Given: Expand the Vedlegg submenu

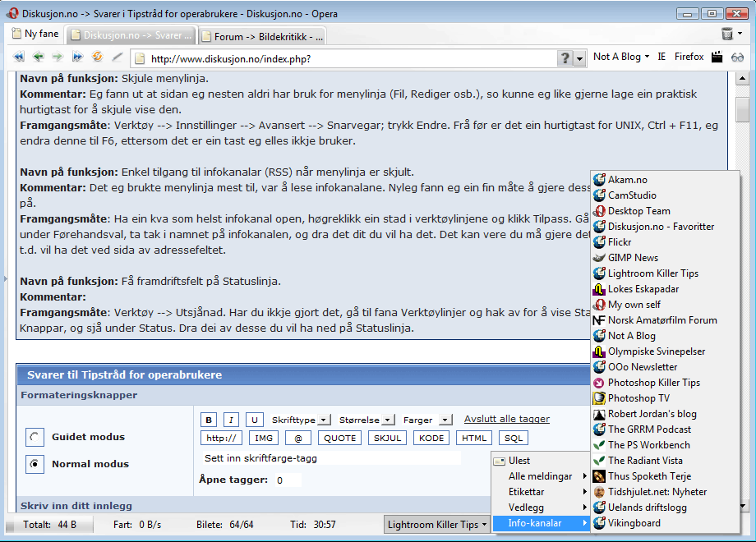Looking at the screenshot, I should click(x=541, y=508).
